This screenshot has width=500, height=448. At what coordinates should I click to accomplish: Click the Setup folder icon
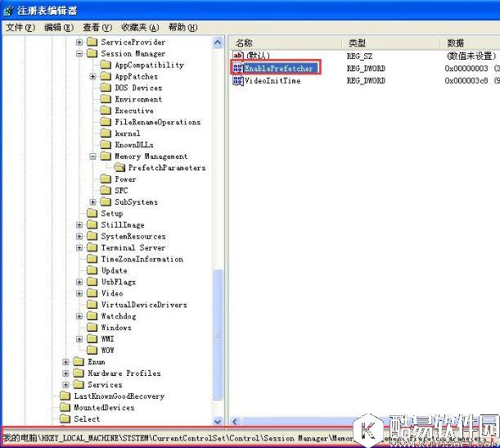click(92, 214)
